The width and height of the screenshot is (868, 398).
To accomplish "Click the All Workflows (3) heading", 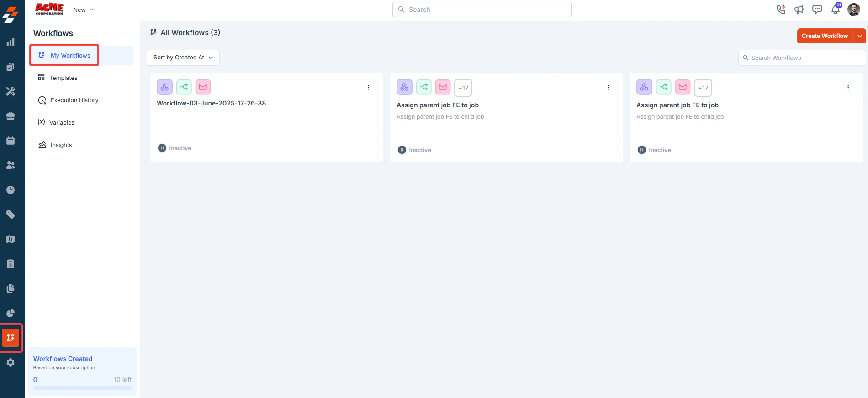I will (x=191, y=32).
